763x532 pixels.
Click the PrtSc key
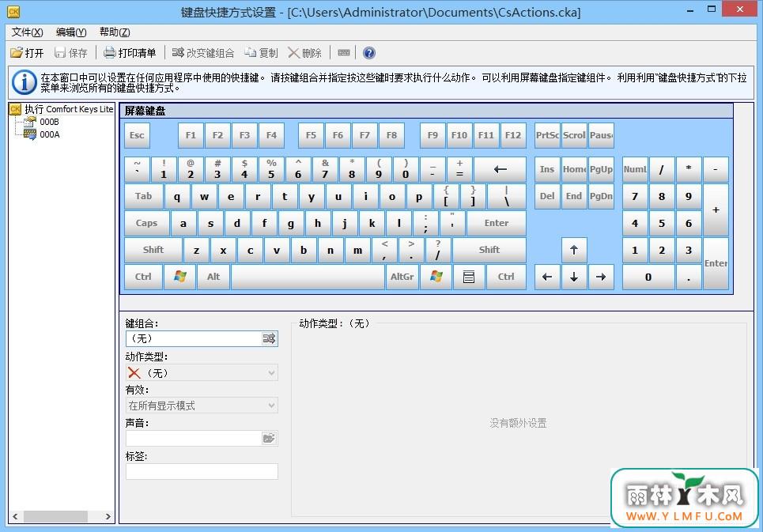[x=547, y=135]
